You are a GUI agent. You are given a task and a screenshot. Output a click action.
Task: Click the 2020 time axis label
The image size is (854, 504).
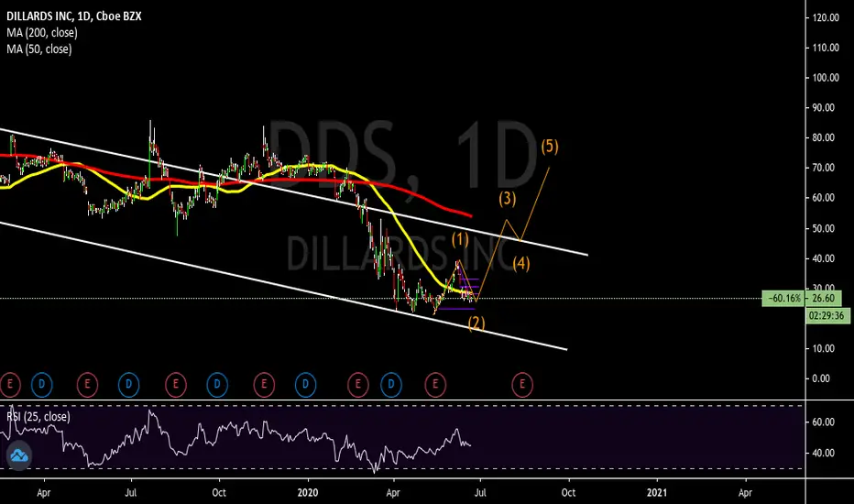pos(308,493)
